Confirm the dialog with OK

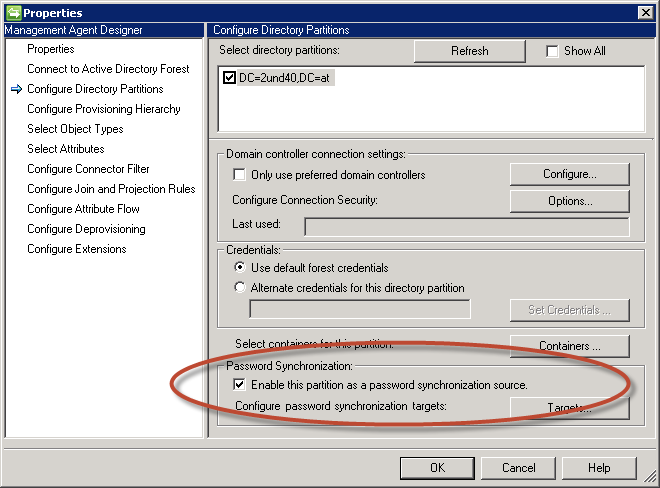(x=437, y=468)
